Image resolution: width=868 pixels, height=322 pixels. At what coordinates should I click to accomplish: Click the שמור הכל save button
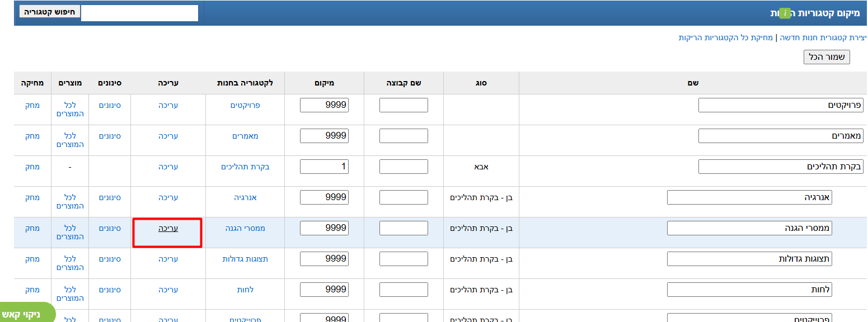(827, 57)
